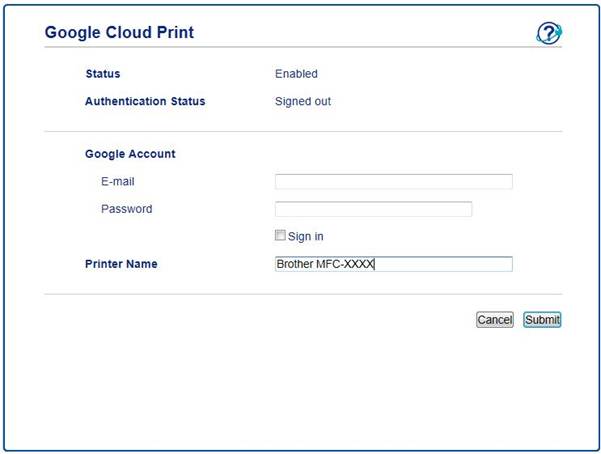Click the 'Sign in' checkbox label text
Image resolution: width=601 pixels, height=454 pixels.
(x=305, y=237)
